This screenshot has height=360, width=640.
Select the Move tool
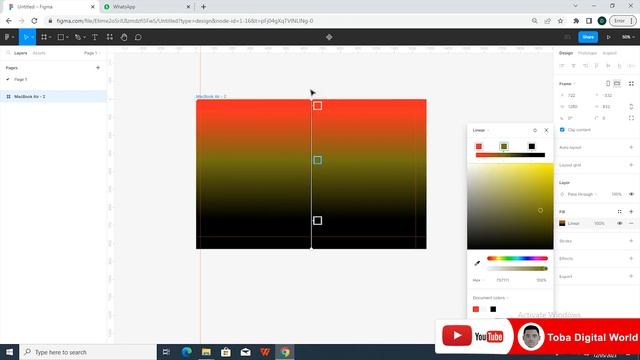pos(25,37)
